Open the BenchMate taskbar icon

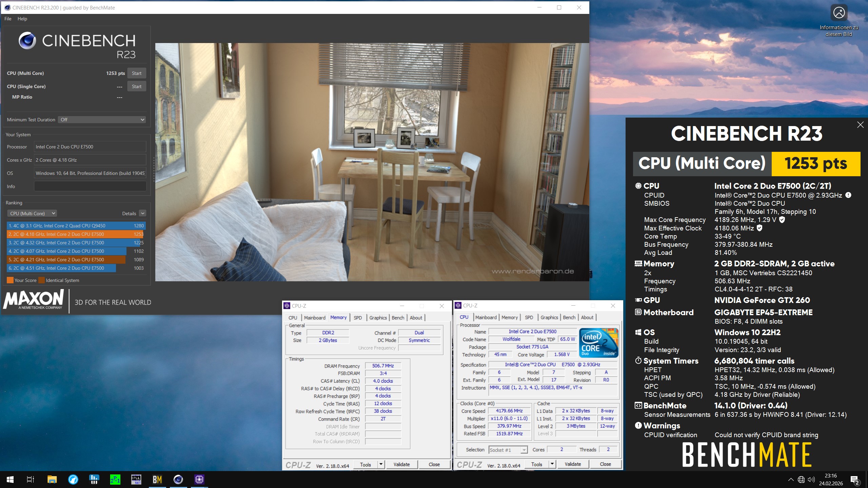tap(157, 480)
